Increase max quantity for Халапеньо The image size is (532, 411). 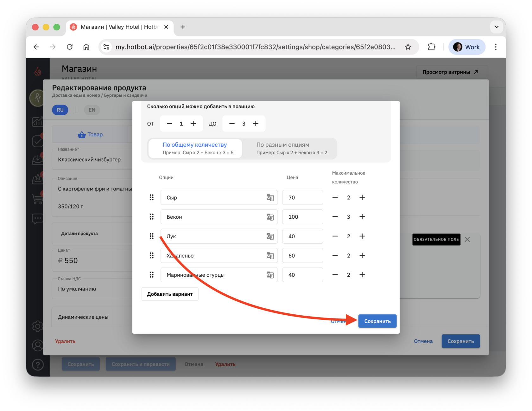362,255
